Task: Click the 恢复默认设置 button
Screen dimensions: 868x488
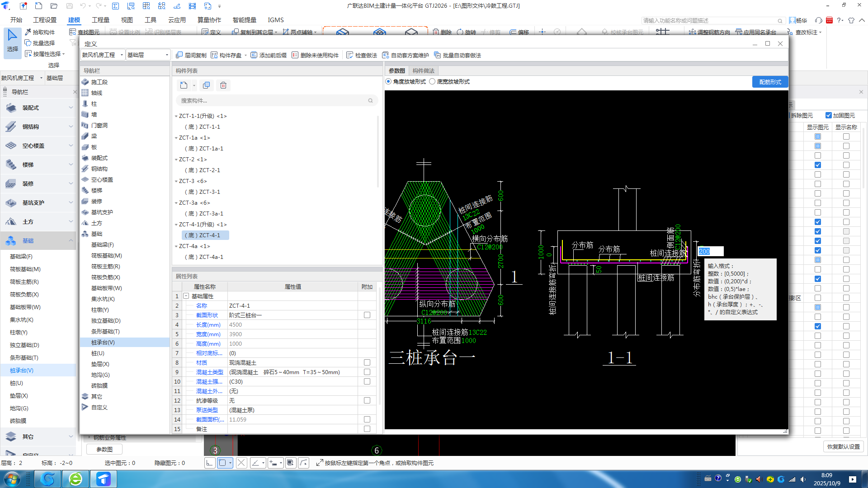Action: (843, 446)
